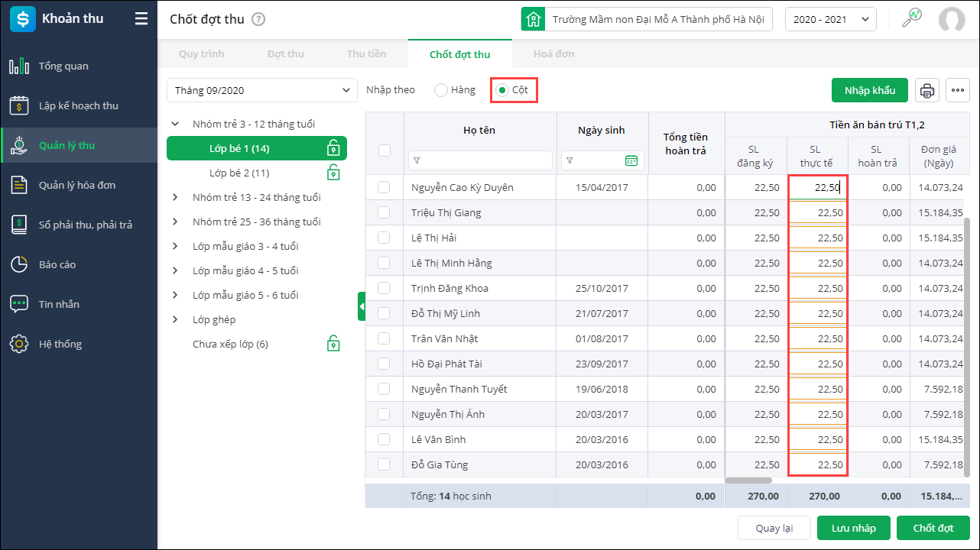Click the Báo cáo sidebar icon
The height and width of the screenshot is (550, 980).
[19, 264]
